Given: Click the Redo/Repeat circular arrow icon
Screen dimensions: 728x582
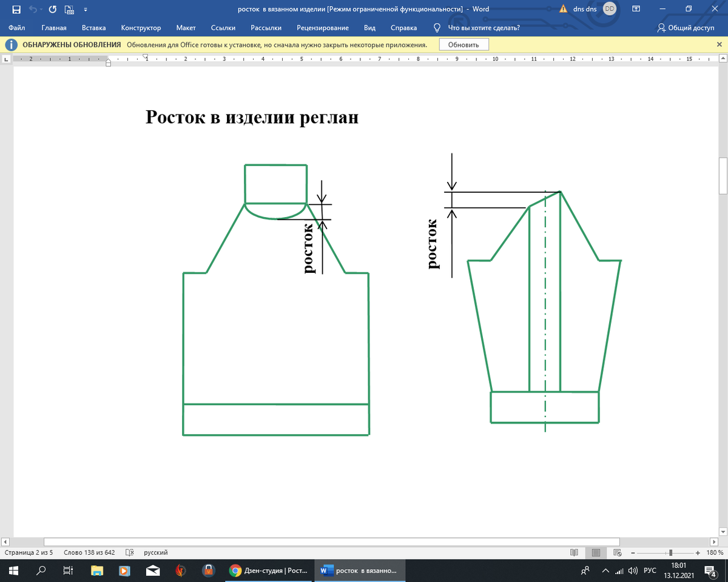Looking at the screenshot, I should tap(52, 9).
